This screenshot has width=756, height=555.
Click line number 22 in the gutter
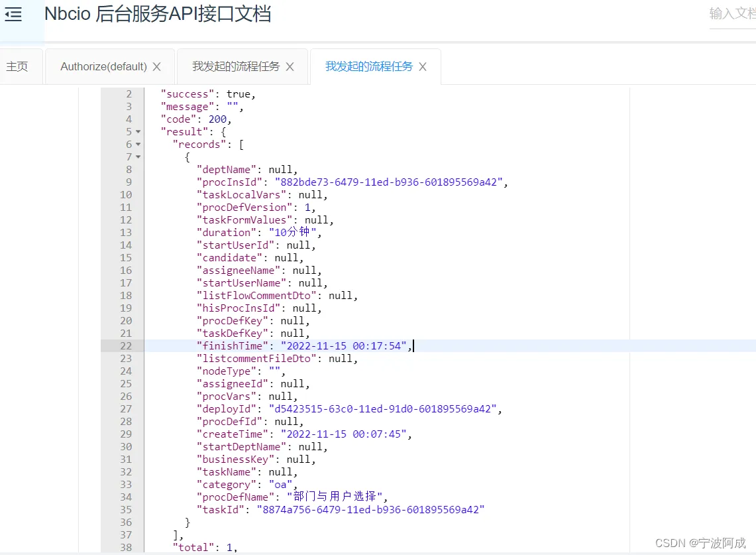[126, 345]
